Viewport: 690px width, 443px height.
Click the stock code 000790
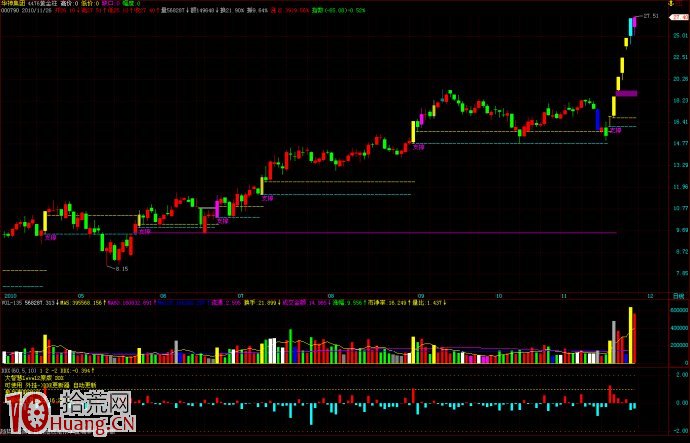click(x=10, y=10)
